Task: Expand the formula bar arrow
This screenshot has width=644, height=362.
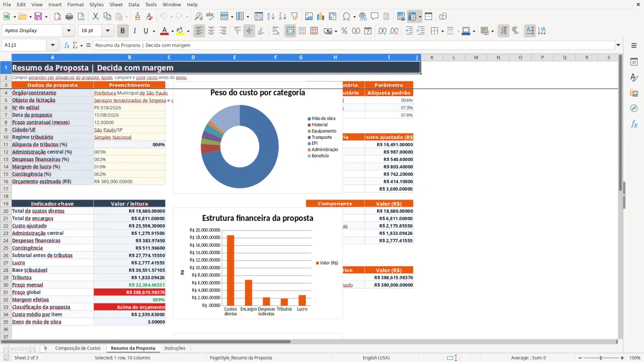Action: 618,45
